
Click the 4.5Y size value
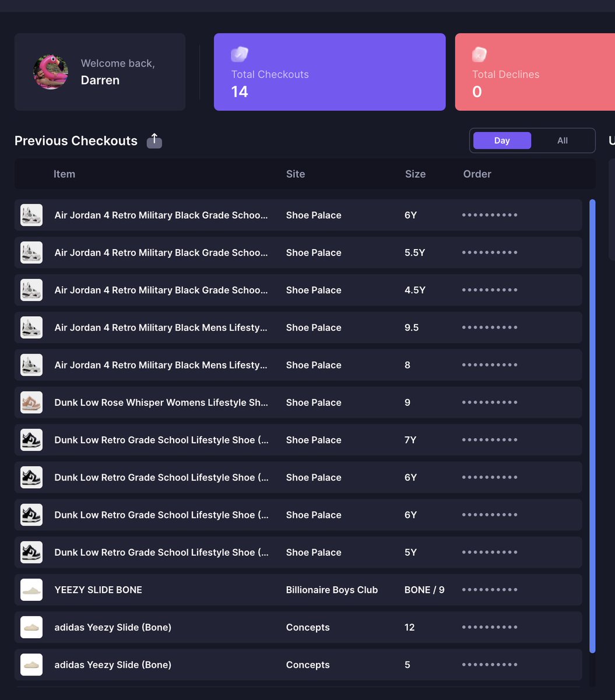click(x=414, y=290)
